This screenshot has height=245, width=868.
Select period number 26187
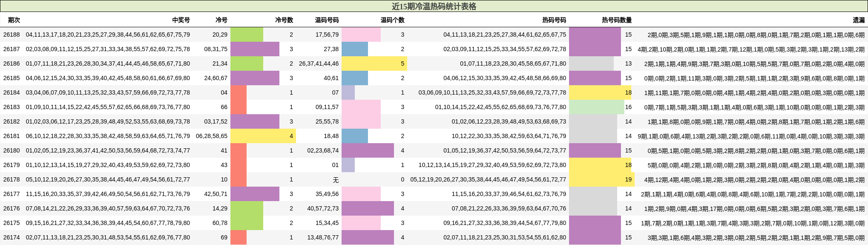[x=11, y=49]
